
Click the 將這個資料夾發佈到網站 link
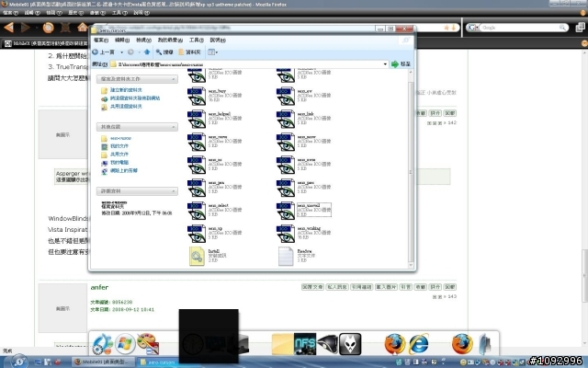[135, 98]
